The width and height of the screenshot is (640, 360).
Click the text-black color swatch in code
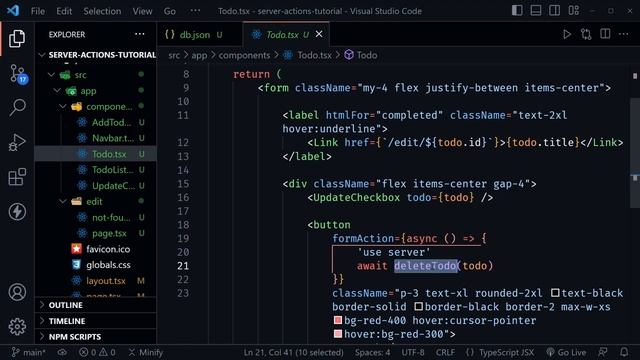click(555, 293)
